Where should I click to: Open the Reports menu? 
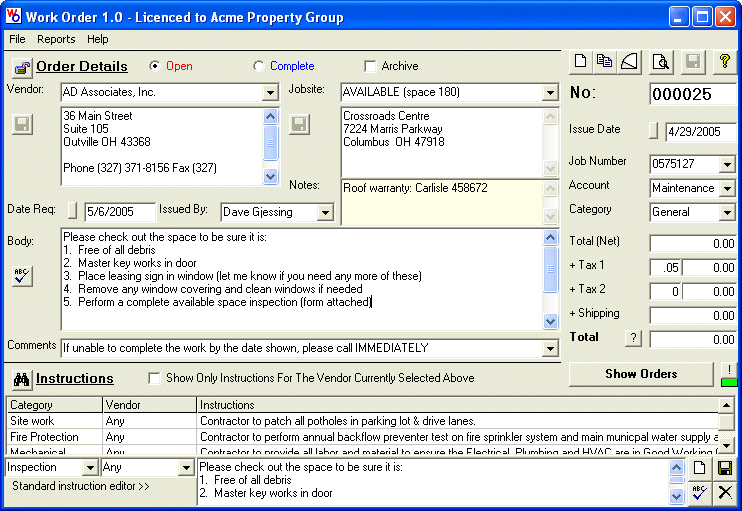tap(56, 39)
